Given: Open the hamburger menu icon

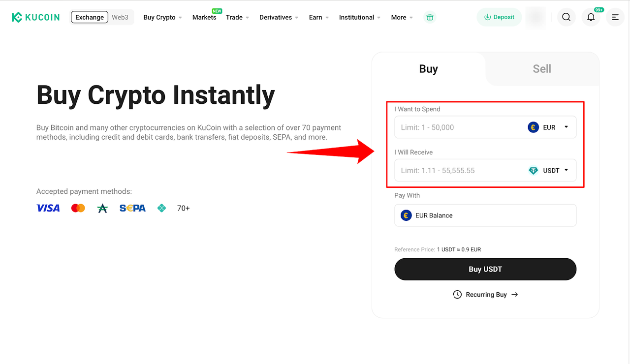Looking at the screenshot, I should 615,17.
